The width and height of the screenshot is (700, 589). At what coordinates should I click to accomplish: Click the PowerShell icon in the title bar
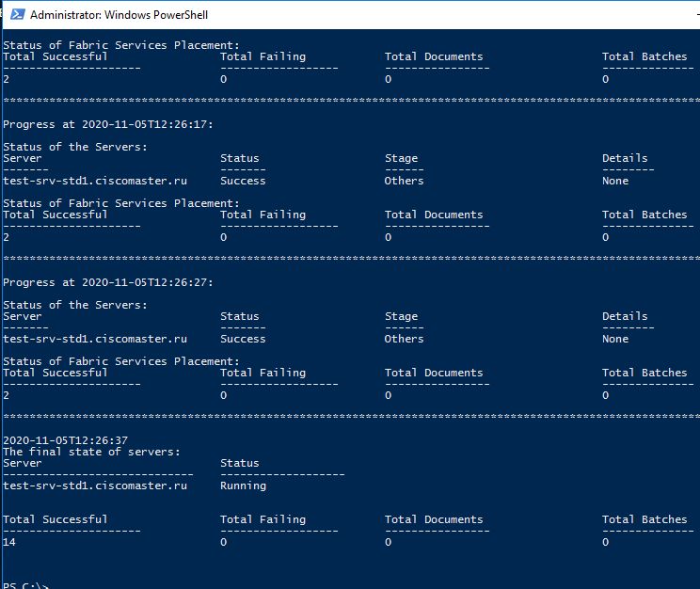pyautogui.click(x=18, y=14)
